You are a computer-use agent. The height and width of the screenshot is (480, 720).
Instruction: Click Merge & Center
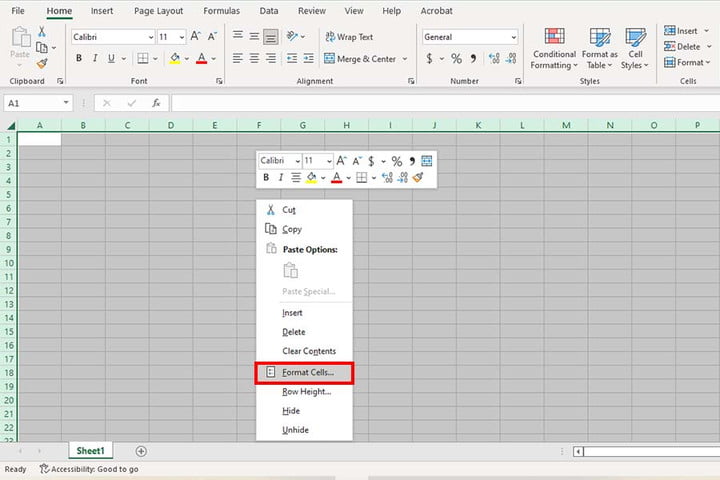click(360, 59)
